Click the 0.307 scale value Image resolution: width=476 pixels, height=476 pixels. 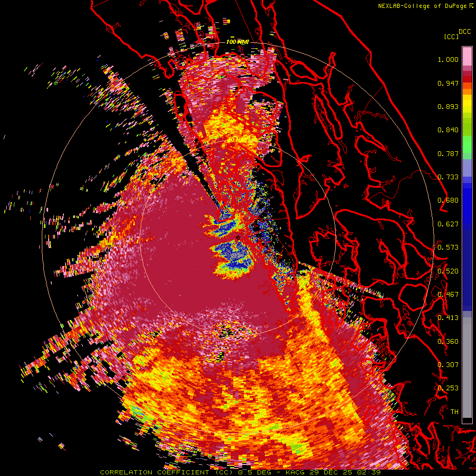448,365
